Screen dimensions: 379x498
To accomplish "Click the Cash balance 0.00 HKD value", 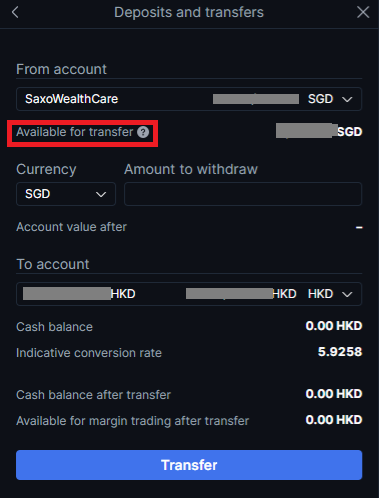I will point(334,326).
